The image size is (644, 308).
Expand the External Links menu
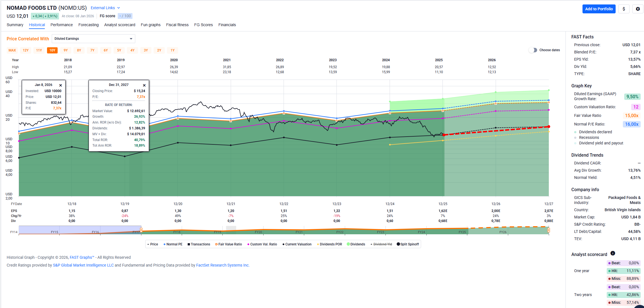(x=105, y=8)
